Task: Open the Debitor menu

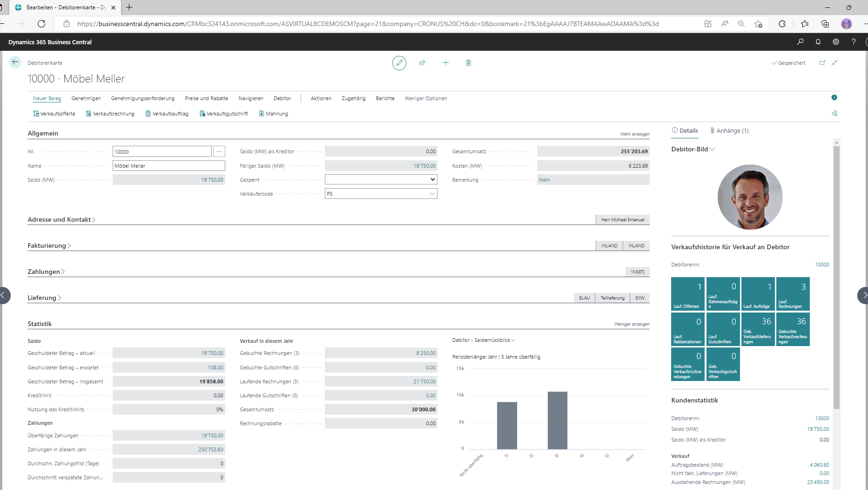Action: point(283,98)
